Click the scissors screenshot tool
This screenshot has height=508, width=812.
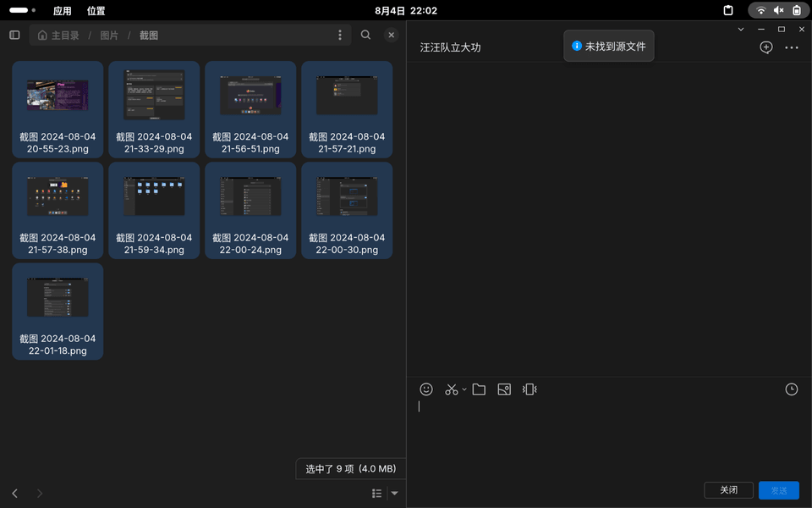coord(451,389)
